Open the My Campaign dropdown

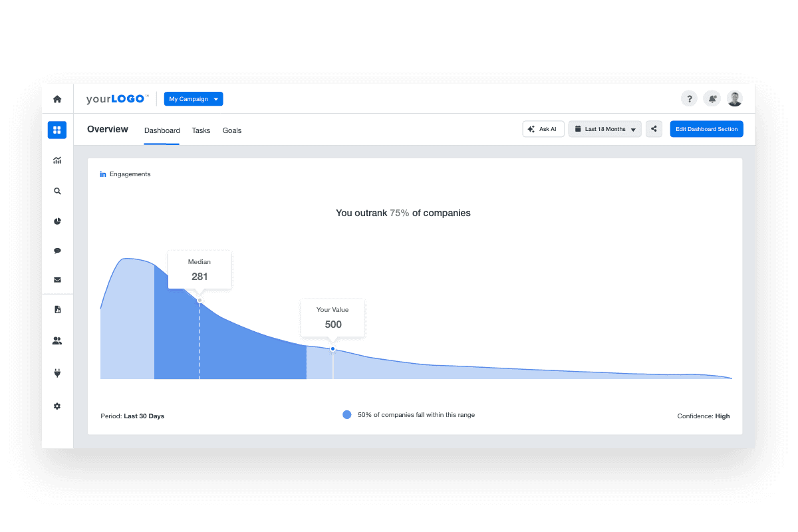point(193,98)
